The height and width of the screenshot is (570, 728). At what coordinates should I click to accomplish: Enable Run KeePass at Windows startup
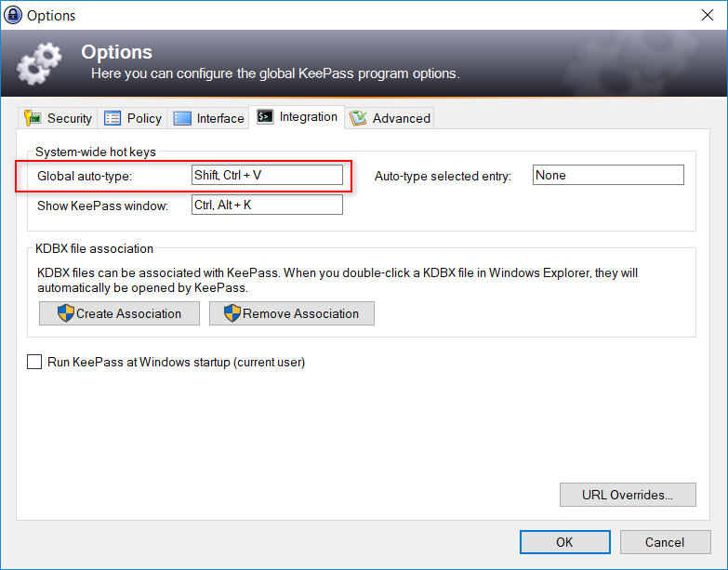[34, 362]
